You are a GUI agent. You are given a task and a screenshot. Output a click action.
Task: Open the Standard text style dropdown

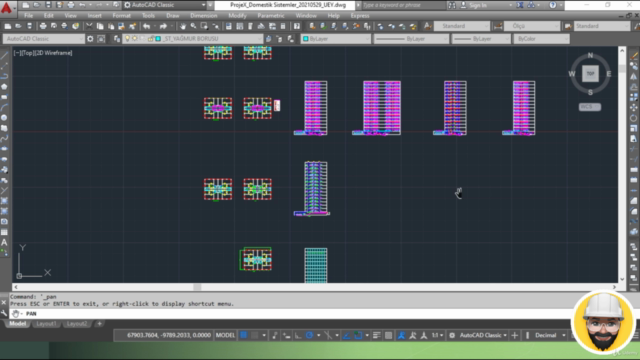462,26
